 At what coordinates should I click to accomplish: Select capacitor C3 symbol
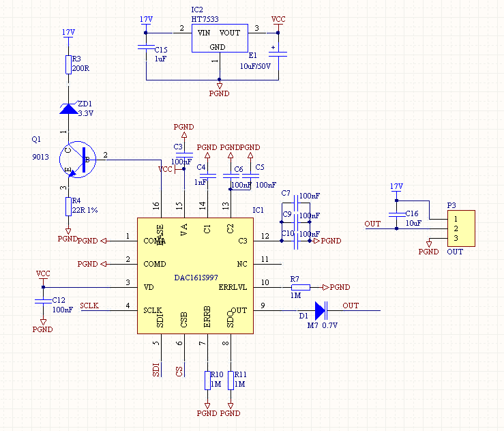(184, 155)
